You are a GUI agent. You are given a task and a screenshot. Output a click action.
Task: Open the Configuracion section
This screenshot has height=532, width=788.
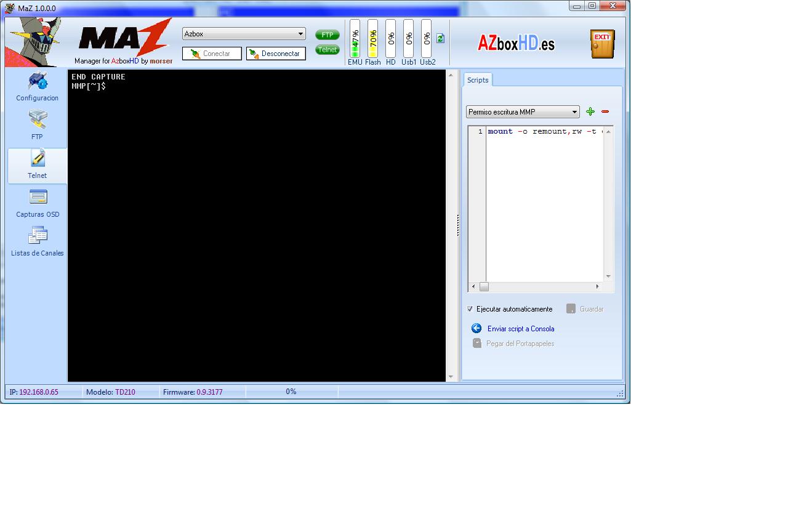pos(37,87)
